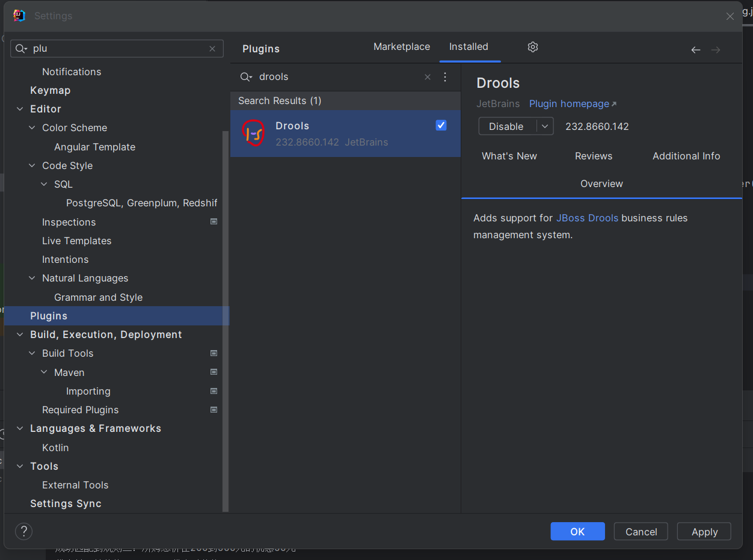Open Required Plugins settings
The width and height of the screenshot is (753, 560).
click(x=80, y=410)
